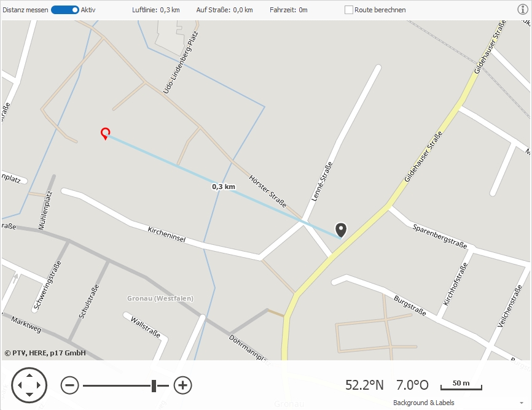Click the black destination pin marker
The width and height of the screenshot is (532, 410).
click(x=341, y=230)
